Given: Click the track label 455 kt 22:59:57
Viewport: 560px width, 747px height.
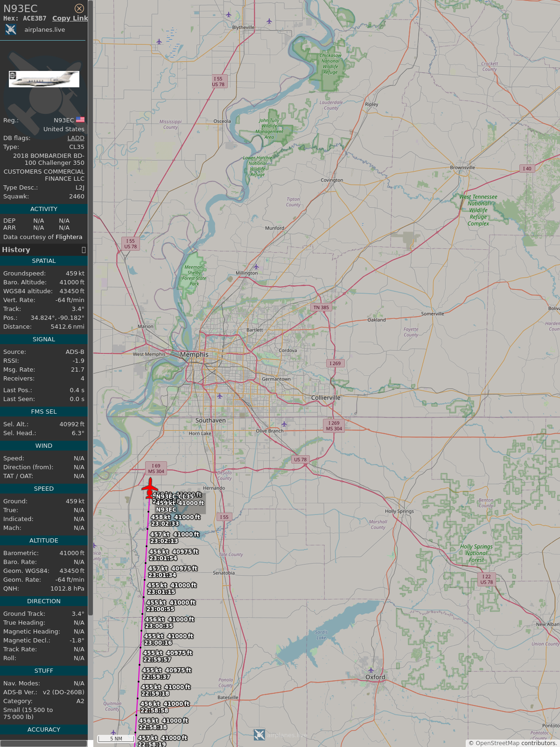Looking at the screenshot, I should click(168, 656).
